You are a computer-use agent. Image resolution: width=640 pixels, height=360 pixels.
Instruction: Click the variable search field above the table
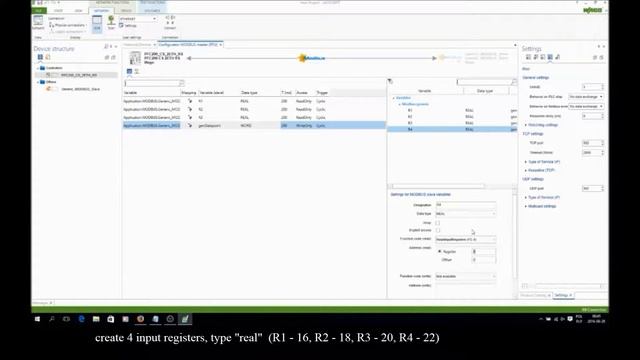[154, 83]
